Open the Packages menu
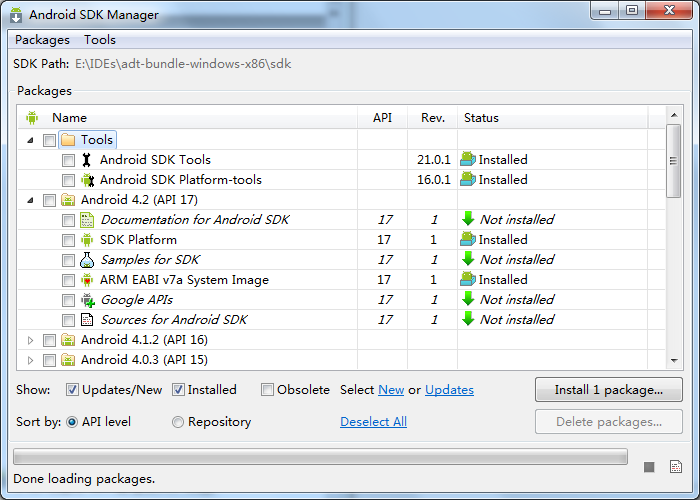This screenshot has width=700, height=500. (x=43, y=40)
